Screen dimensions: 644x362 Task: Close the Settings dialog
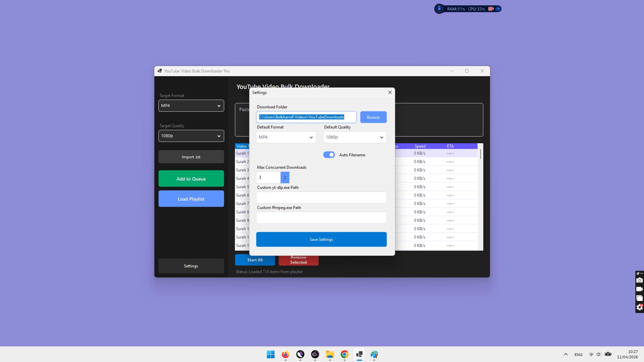[x=390, y=92]
